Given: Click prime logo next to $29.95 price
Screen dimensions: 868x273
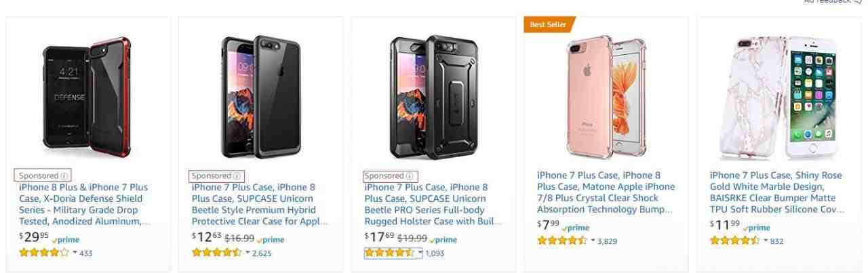Looking at the screenshot, I should click(x=66, y=240).
